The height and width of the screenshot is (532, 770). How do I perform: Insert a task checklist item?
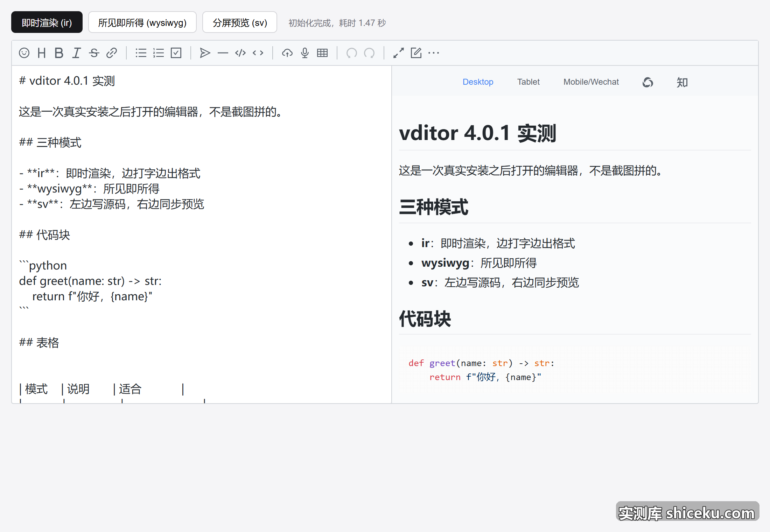(176, 53)
